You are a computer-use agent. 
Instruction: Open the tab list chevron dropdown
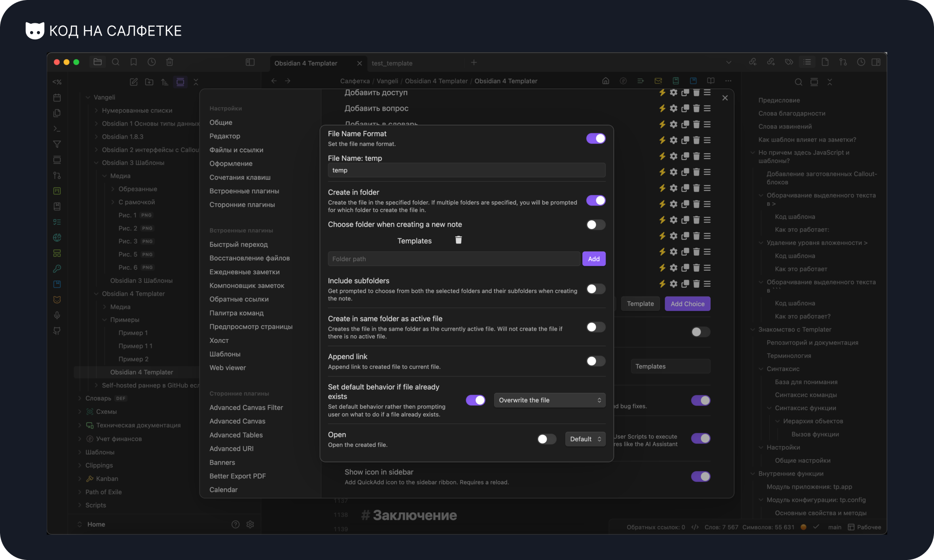(x=729, y=62)
